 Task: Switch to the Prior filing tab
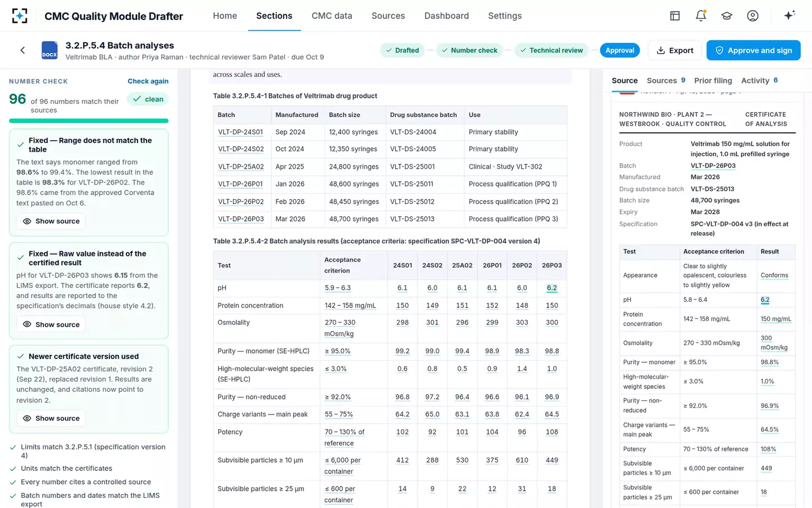(713, 81)
